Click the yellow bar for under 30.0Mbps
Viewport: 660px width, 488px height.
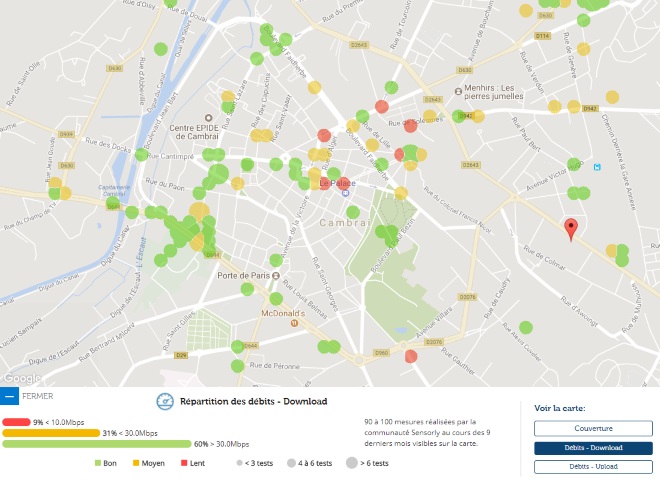(x=50, y=433)
